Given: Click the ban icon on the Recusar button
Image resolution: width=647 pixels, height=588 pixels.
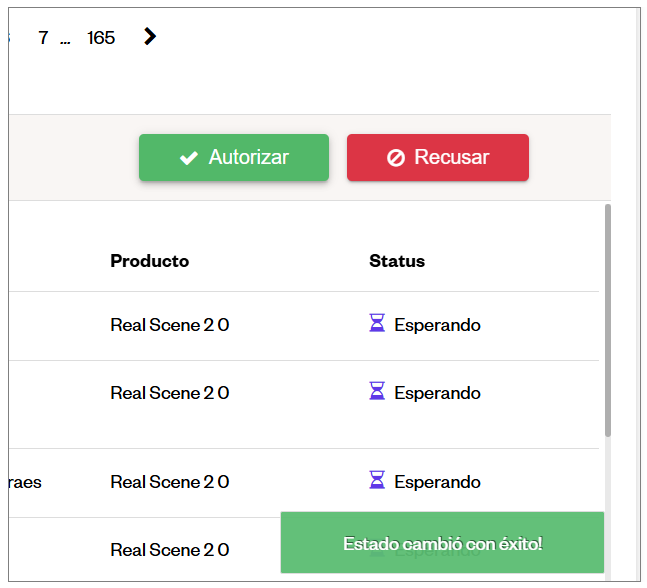Looking at the screenshot, I should coord(395,158).
